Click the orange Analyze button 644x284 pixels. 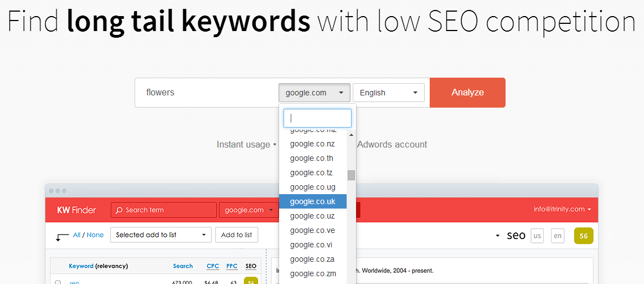coord(467,93)
